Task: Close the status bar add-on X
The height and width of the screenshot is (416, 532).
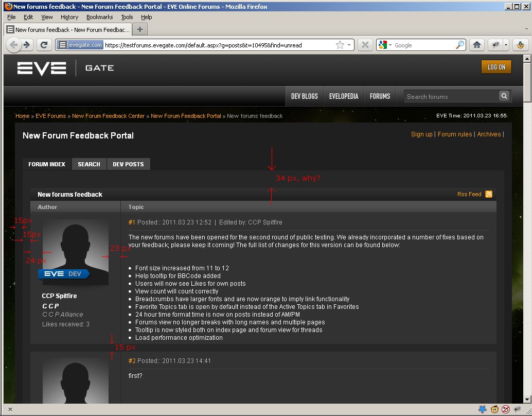Action: pyautogui.click(x=10, y=409)
